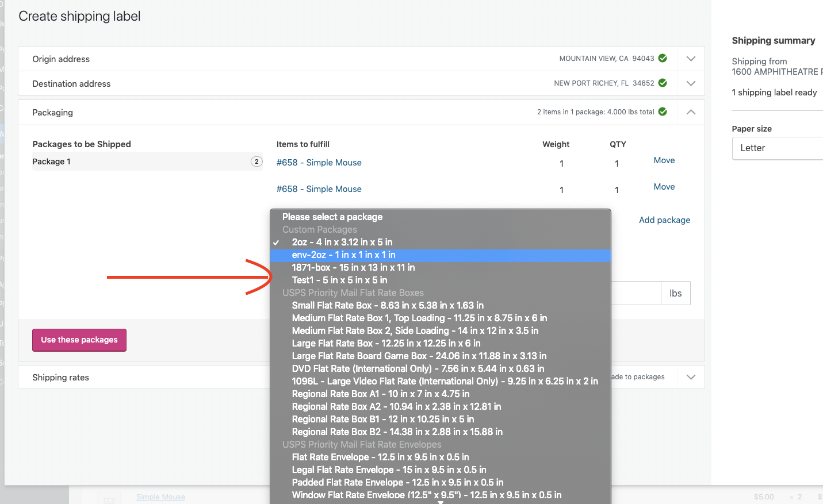This screenshot has height=504, width=823.
Task: Select the env-2oz 1 in package option
Action: pos(441,255)
